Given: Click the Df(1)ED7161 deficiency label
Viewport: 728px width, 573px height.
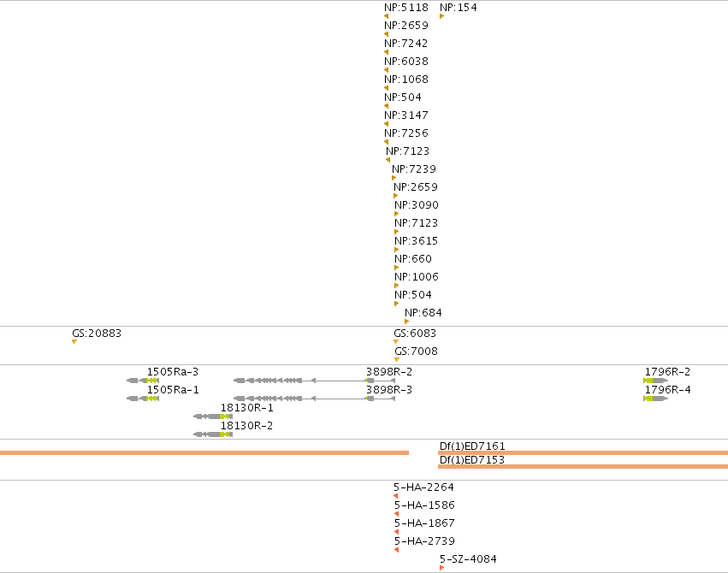Looking at the screenshot, I should (472, 446).
